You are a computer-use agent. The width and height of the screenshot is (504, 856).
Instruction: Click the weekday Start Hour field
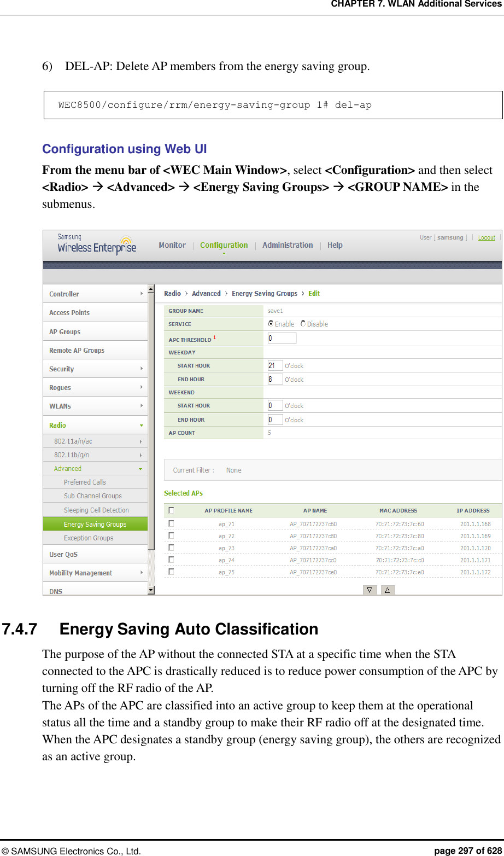(x=275, y=365)
